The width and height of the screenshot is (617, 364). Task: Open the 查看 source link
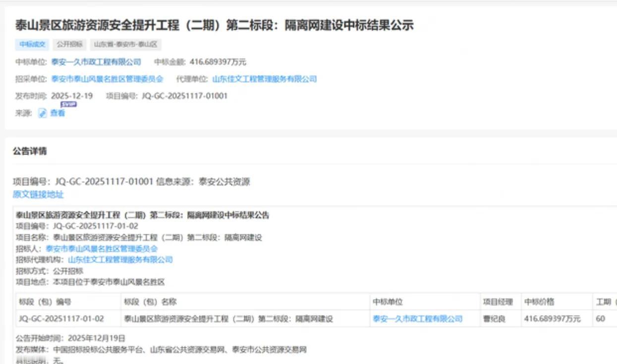click(57, 113)
